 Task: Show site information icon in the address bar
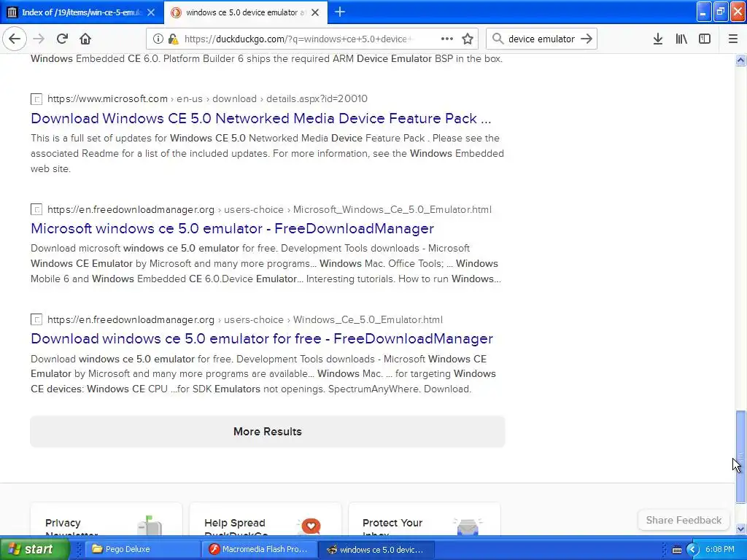coord(158,39)
